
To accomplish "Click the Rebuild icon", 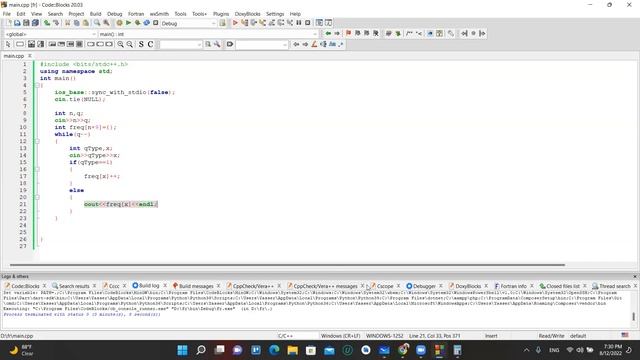I will click(x=147, y=23).
